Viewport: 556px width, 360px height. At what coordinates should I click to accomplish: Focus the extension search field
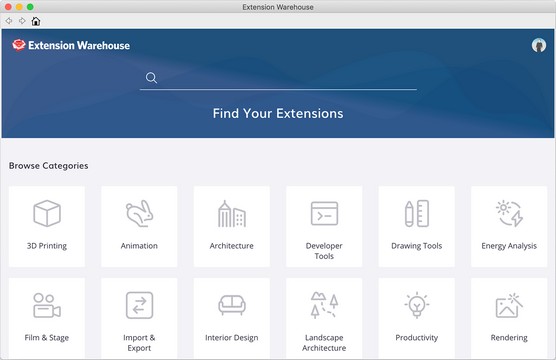point(278,78)
